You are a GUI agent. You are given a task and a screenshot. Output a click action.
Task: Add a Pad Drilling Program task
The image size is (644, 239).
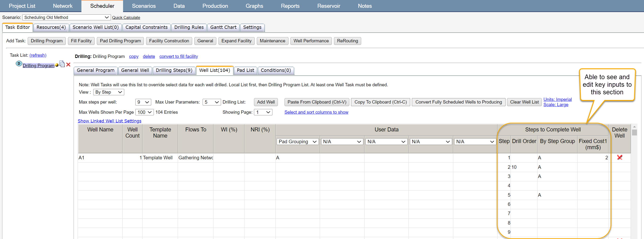point(120,41)
